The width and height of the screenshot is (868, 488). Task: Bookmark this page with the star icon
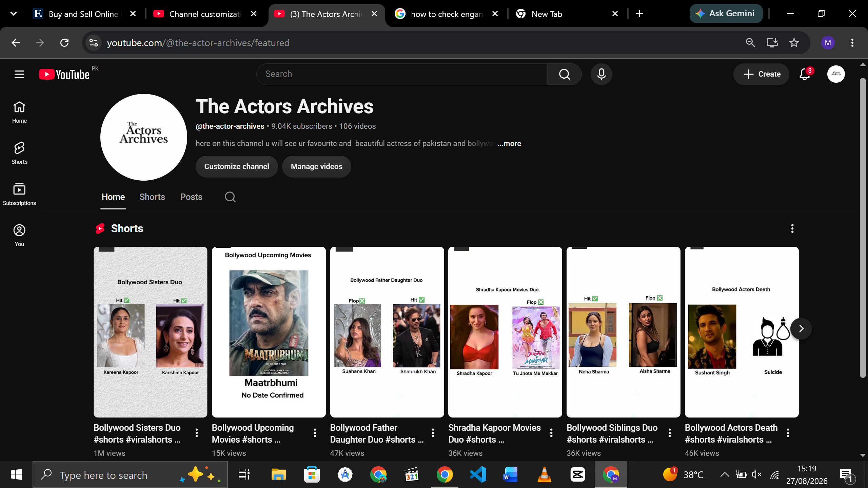click(794, 43)
